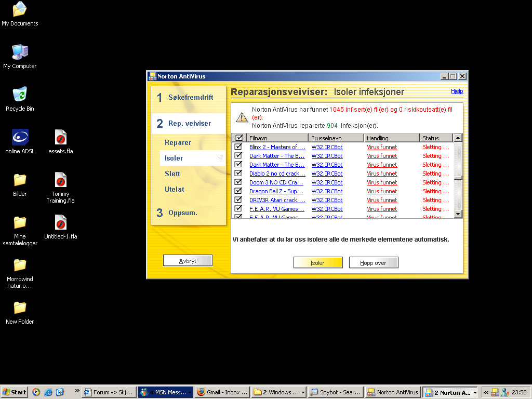Click the Norton AntiVirus title bar icon
Viewport: 532px width, 399px height.
click(x=152, y=76)
